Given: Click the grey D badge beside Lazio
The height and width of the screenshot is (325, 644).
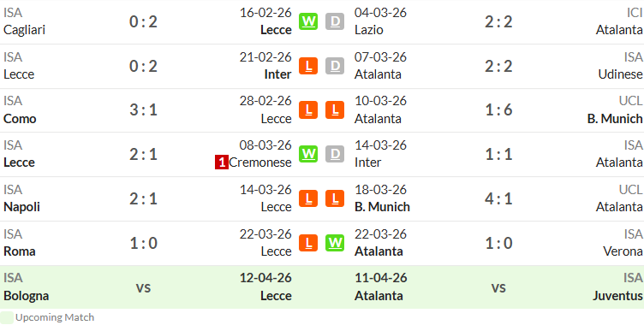Looking at the screenshot, I should click(x=335, y=21).
